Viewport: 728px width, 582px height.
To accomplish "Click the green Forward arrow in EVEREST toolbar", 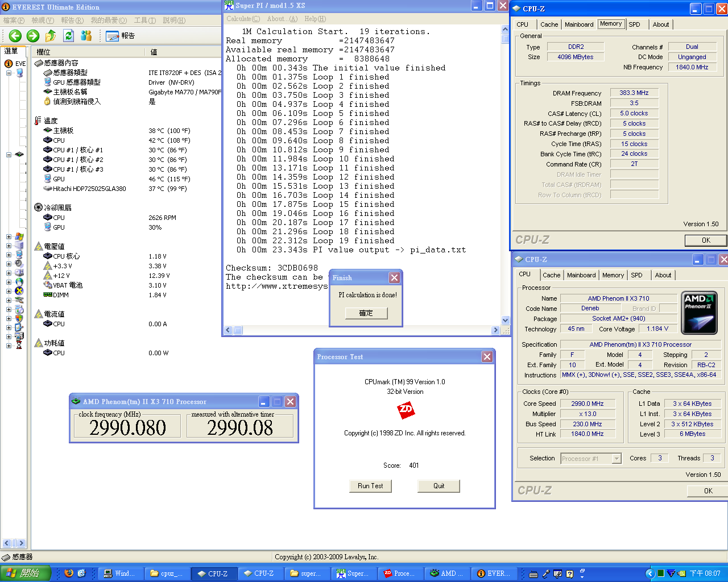I will (x=33, y=36).
